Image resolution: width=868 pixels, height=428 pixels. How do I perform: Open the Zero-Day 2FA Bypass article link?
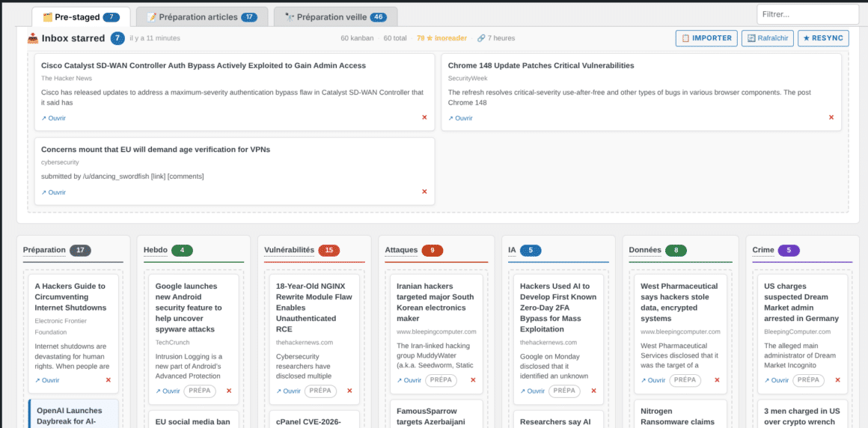click(x=533, y=391)
